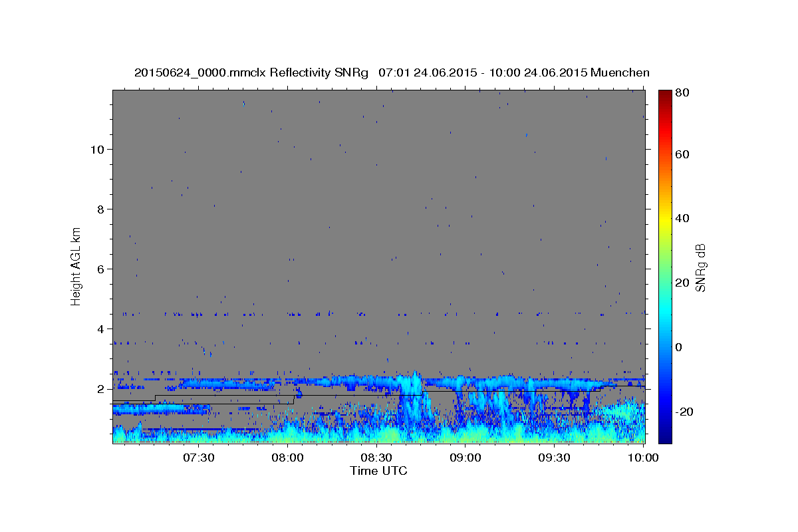Select the 08:30 time tick label

pos(377,458)
